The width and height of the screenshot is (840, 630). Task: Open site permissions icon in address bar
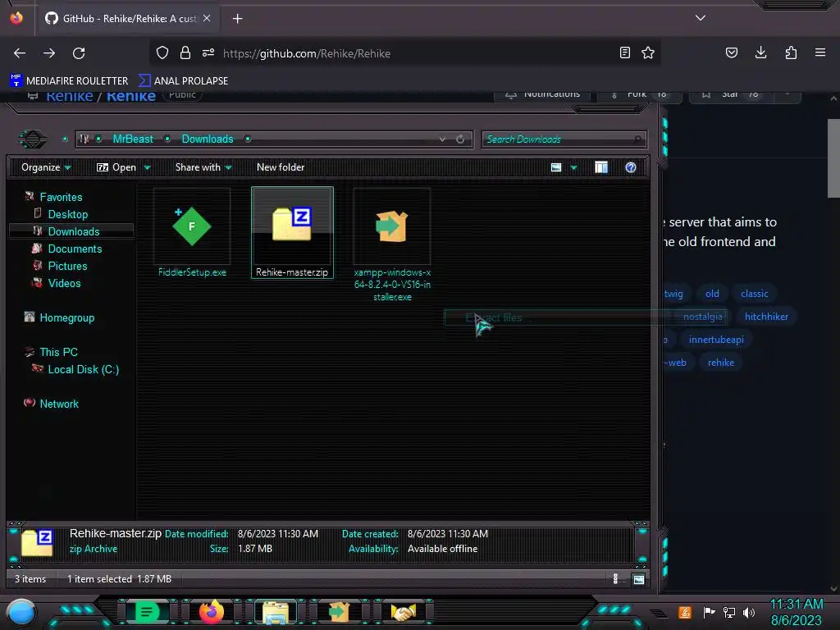coord(208,52)
